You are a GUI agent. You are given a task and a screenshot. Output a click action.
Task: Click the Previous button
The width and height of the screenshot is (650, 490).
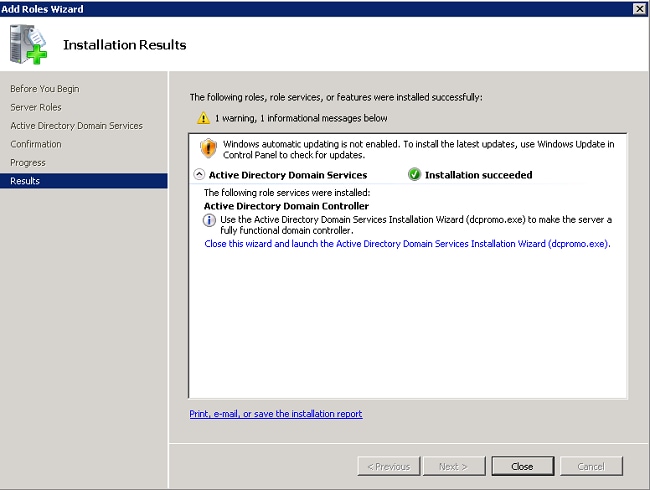(x=389, y=466)
